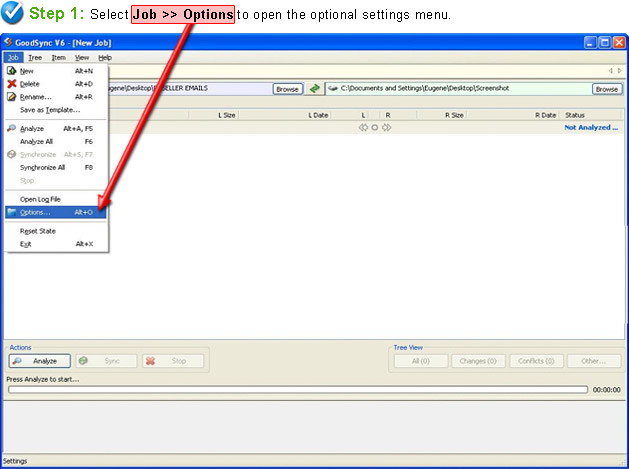Choose Exit from the Job menu
The image size is (629, 469).
tap(56, 244)
